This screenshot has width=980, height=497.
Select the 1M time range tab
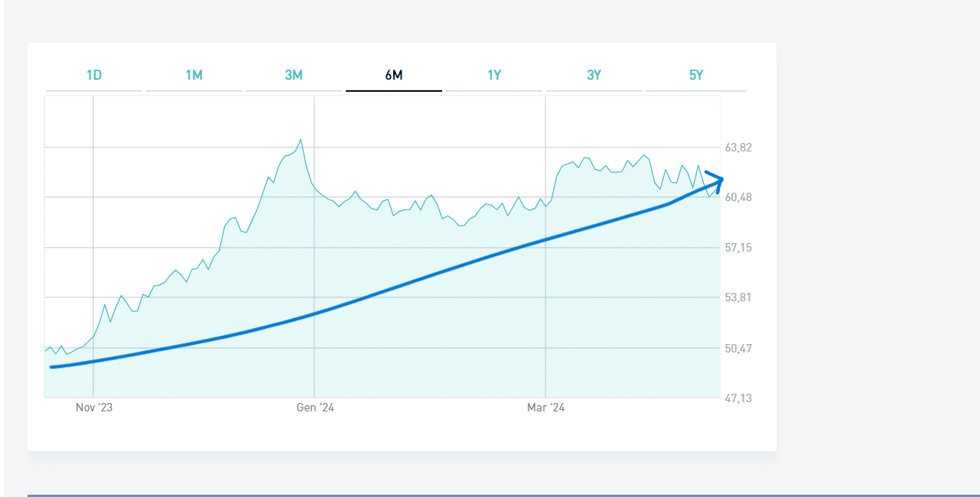click(194, 75)
